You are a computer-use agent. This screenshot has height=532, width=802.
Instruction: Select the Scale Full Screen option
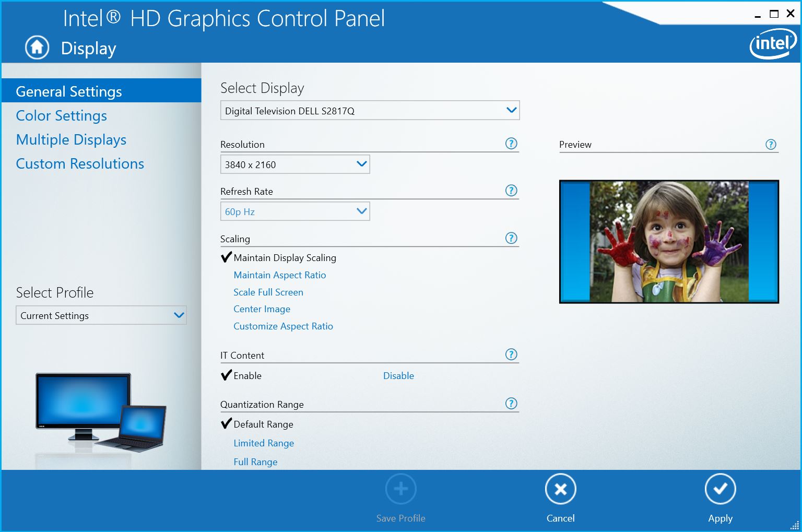click(268, 292)
